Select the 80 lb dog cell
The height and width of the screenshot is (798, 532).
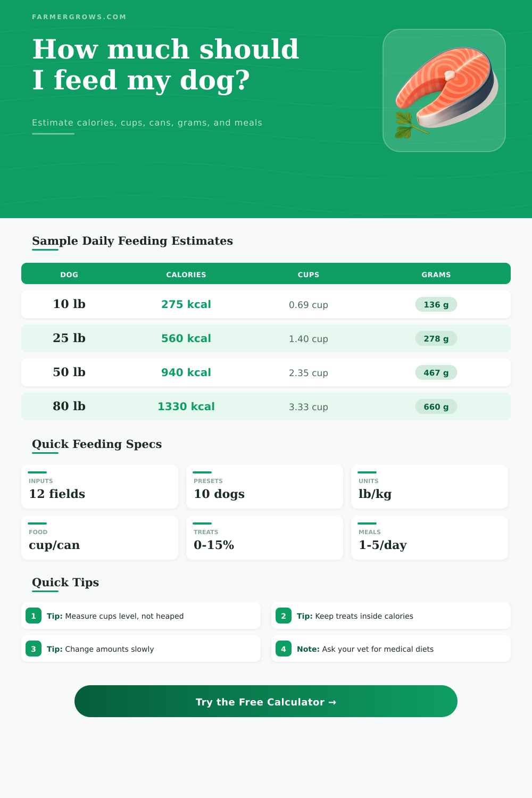point(69,406)
